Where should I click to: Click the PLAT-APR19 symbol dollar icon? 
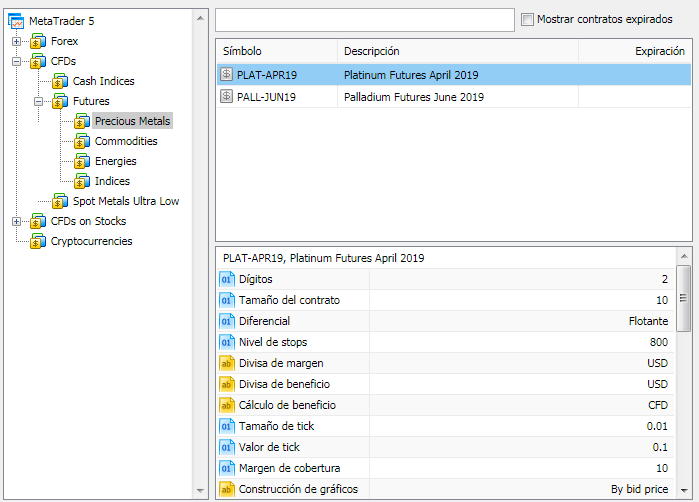pos(226,74)
